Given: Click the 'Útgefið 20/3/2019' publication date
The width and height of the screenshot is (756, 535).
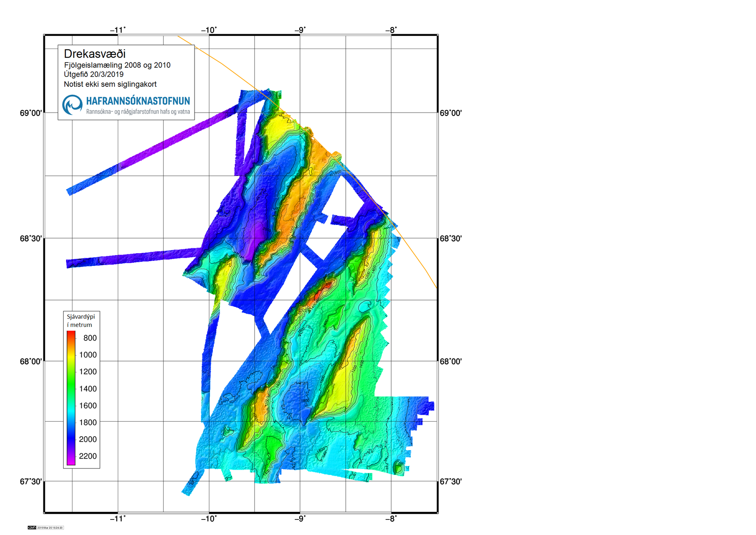Looking at the screenshot, I should coord(94,74).
